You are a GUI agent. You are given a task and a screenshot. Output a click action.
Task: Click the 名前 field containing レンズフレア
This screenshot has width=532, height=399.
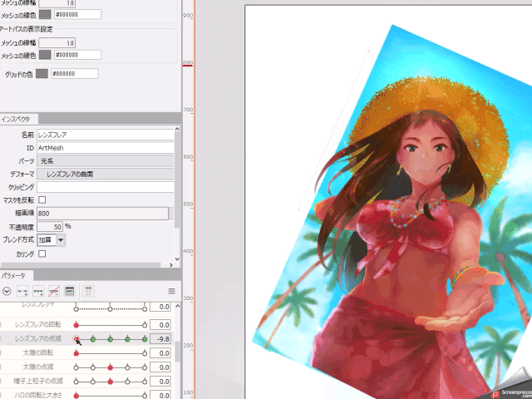tap(106, 135)
